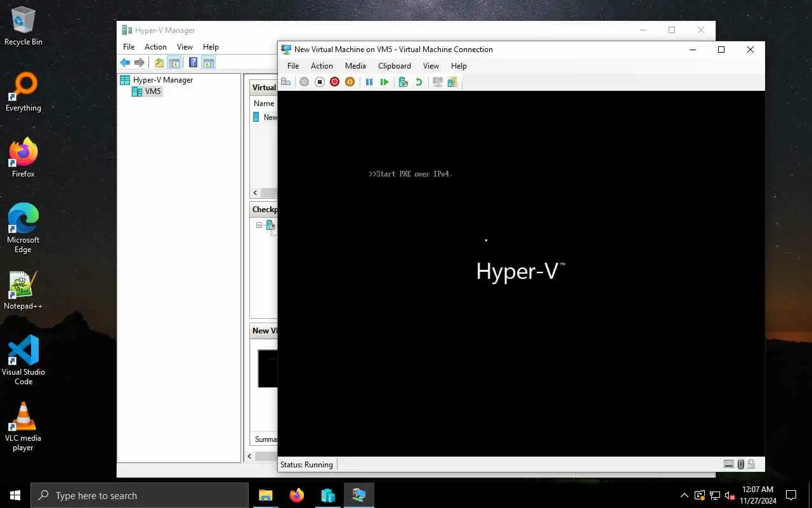812x508 pixels.
Task: Save VM state with orange icon
Action: [x=350, y=82]
